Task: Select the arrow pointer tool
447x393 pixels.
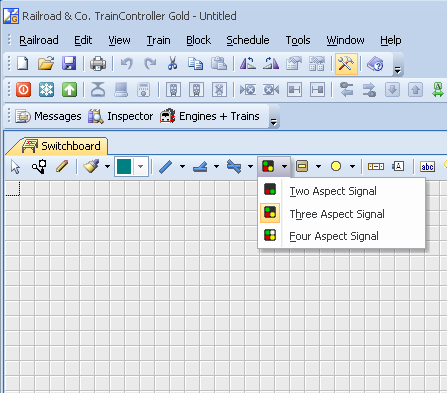Action: pos(15,166)
